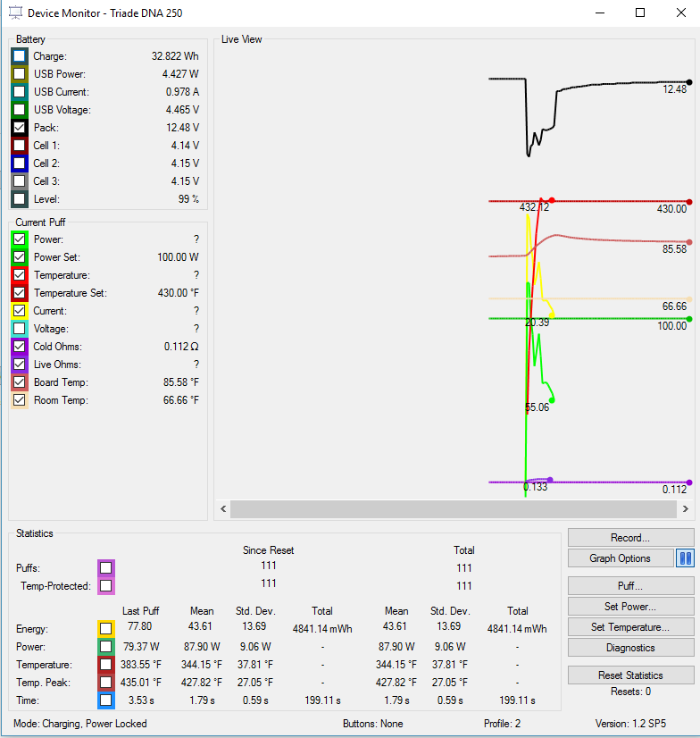The width and height of the screenshot is (700, 738).
Task: Click the Record... button
Action: pos(630,538)
